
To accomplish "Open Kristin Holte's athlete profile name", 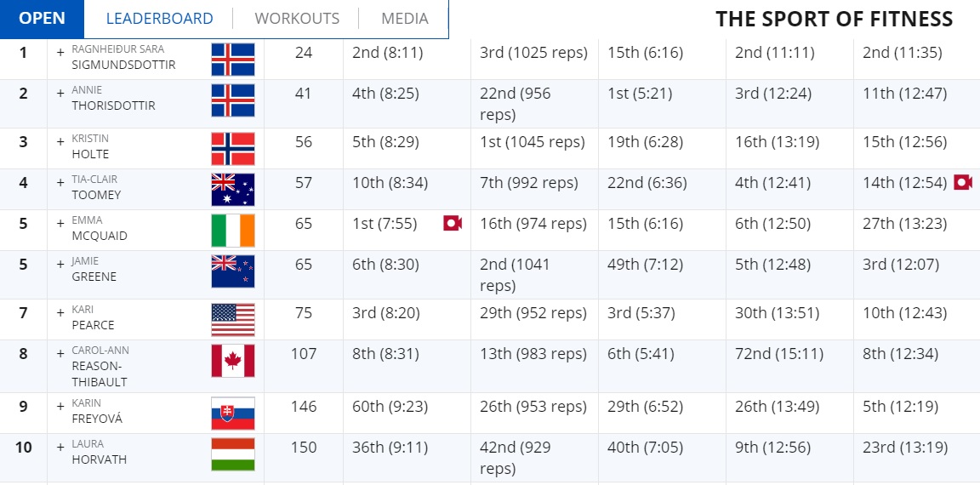I will tap(91, 146).
